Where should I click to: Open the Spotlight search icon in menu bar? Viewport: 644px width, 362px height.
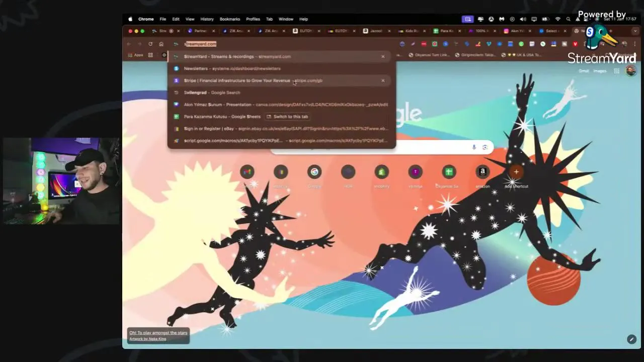tap(568, 19)
